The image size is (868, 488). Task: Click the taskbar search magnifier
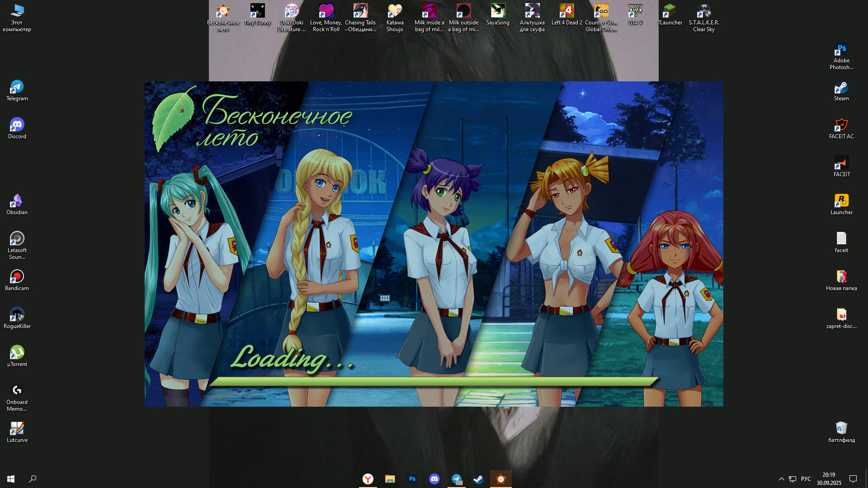coord(33,479)
